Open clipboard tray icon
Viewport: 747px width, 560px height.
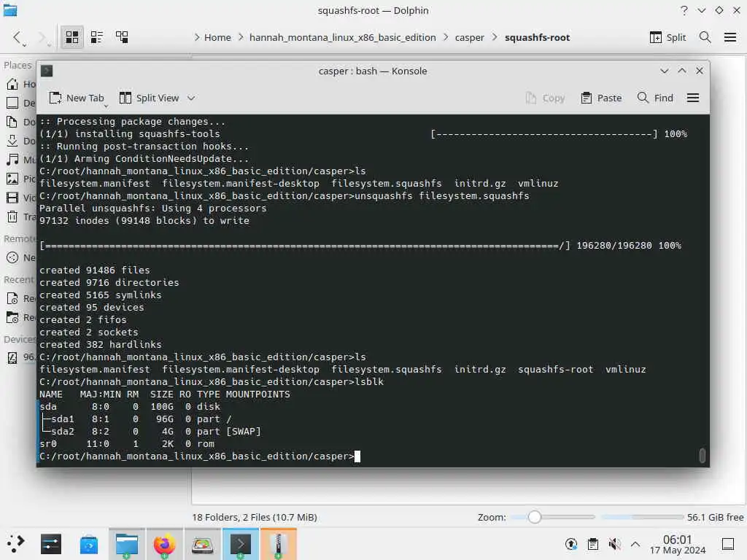[x=592, y=544]
